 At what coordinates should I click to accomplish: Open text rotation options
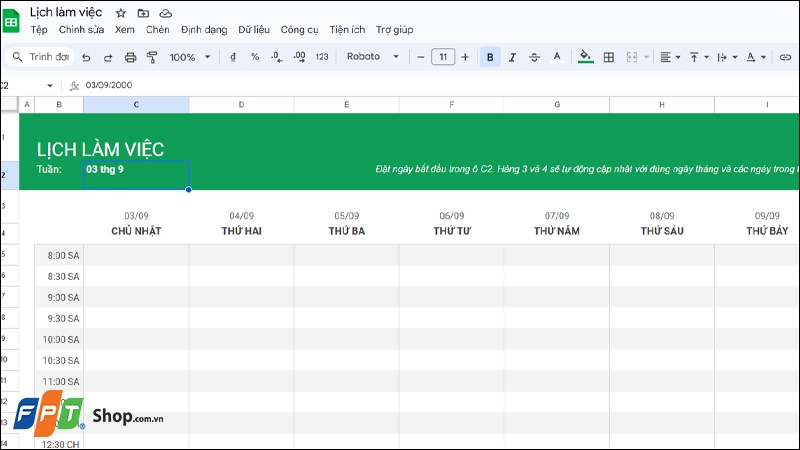(756, 57)
